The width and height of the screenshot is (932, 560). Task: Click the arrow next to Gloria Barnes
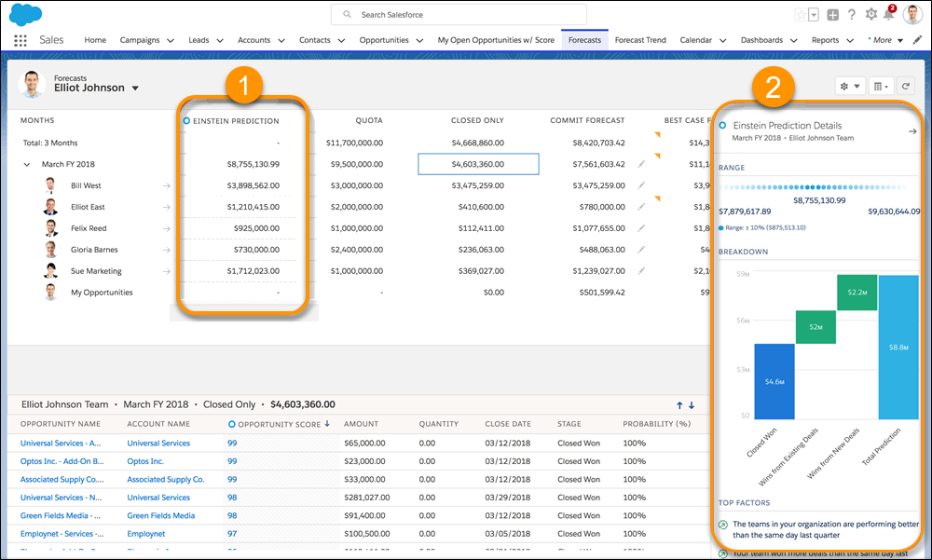click(x=167, y=251)
